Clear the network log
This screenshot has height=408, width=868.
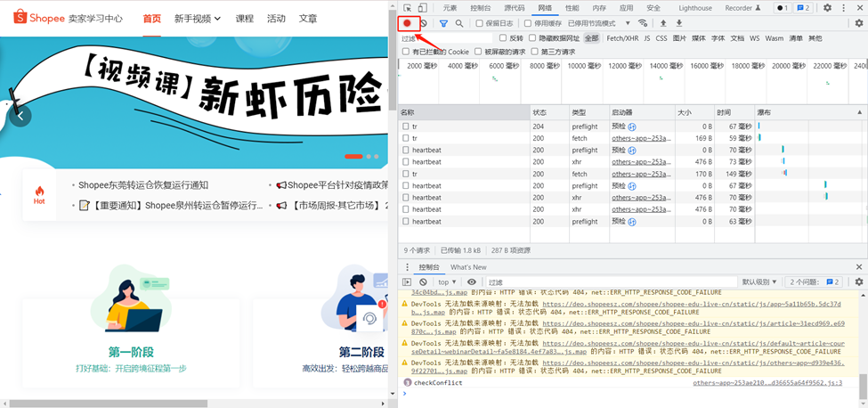pos(424,23)
